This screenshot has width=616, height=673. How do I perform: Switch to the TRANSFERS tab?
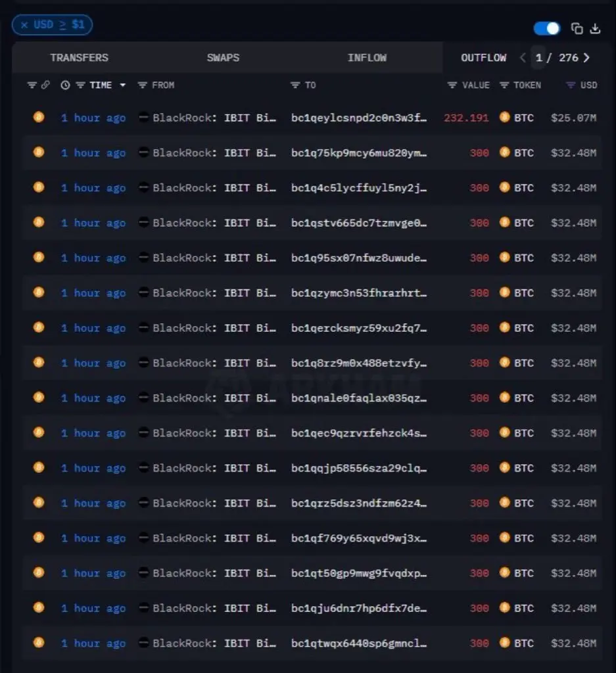[79, 58]
